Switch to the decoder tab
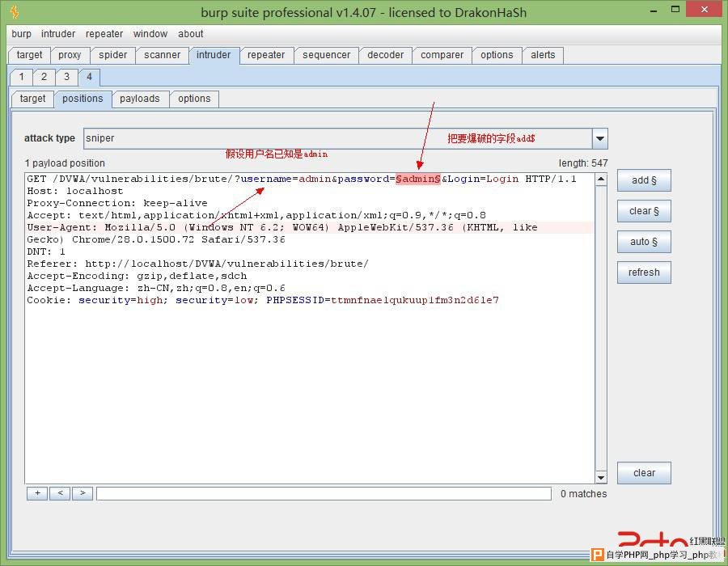Viewport: 728px width, 566px height. point(385,55)
